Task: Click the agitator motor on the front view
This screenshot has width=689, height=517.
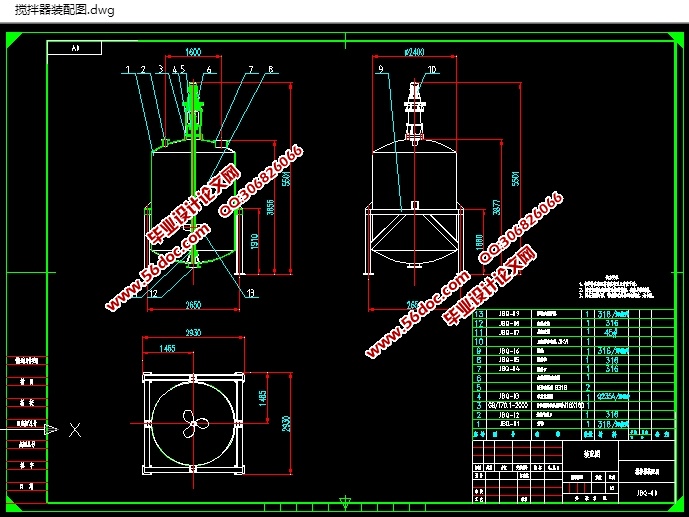Action: tap(193, 113)
